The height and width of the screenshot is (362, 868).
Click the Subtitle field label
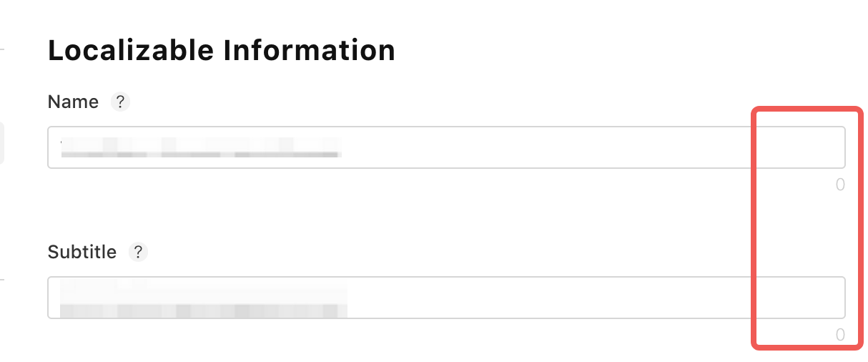point(82,252)
